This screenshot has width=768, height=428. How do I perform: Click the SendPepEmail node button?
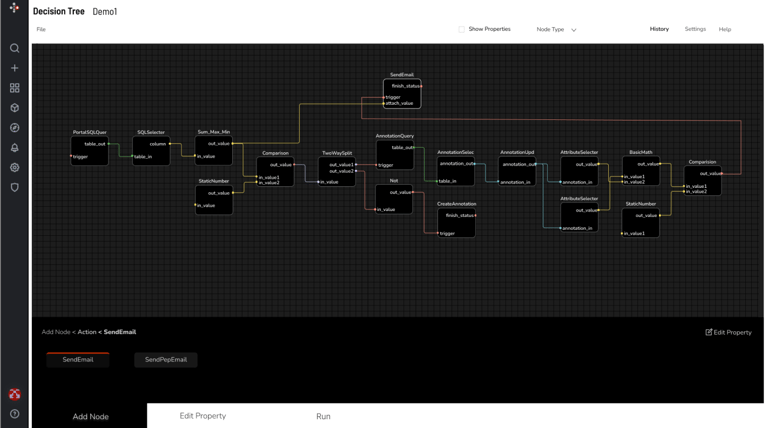click(166, 359)
